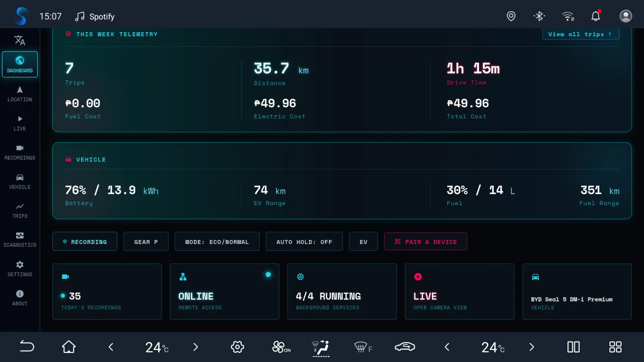Toggle the AUTO HOLD: OFF chip
The height and width of the screenshot is (362, 644).
coord(304,242)
